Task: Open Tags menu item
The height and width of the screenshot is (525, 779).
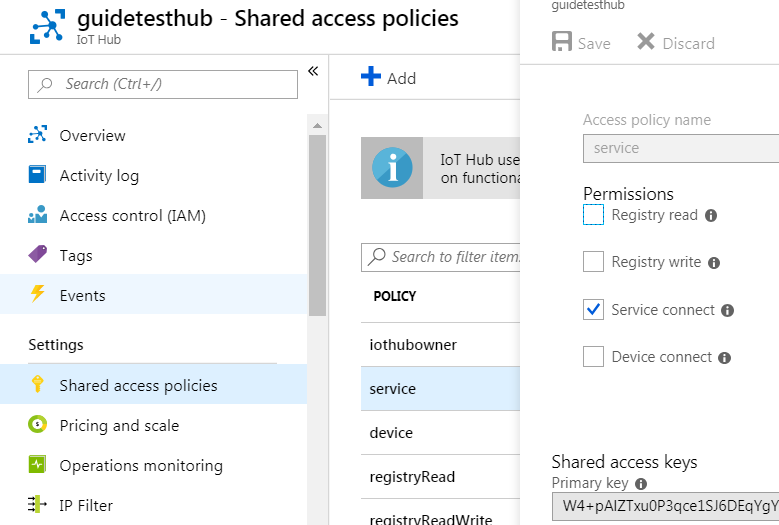Action: click(154, 255)
